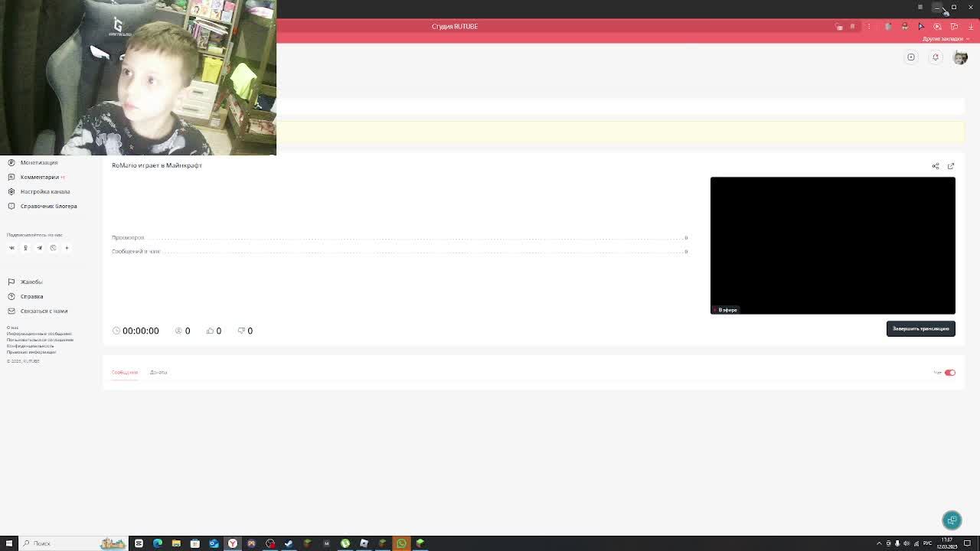The image size is (980, 551).
Task: Switch to the Сообщения tab
Action: pyautogui.click(x=125, y=372)
